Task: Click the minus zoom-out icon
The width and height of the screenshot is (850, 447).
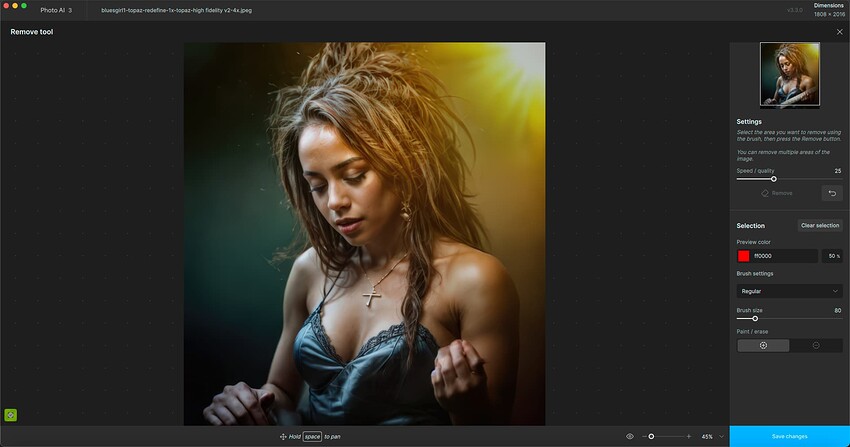Action: coord(644,436)
